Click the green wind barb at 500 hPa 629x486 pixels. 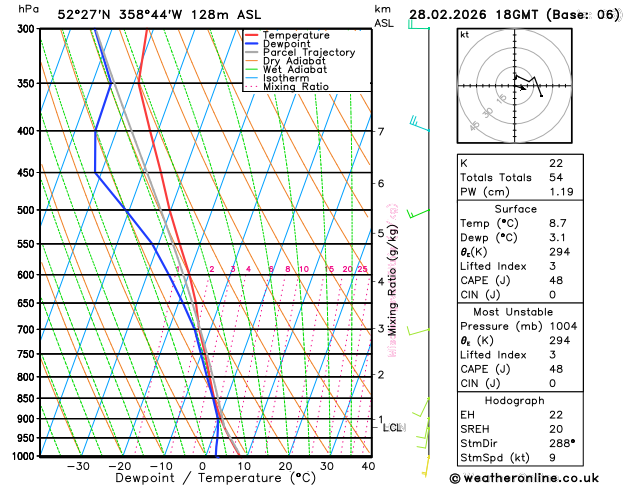tap(418, 214)
